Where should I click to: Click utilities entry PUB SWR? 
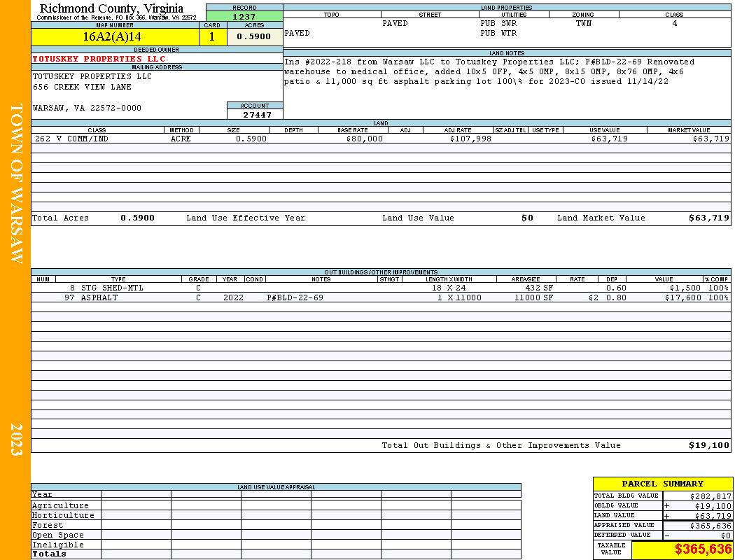(x=498, y=23)
